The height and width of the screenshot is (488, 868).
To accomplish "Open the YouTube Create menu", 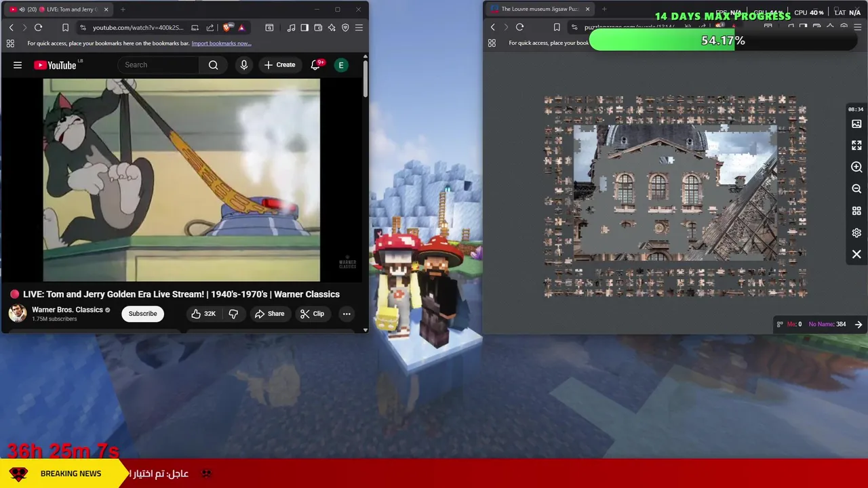I will coord(279,65).
